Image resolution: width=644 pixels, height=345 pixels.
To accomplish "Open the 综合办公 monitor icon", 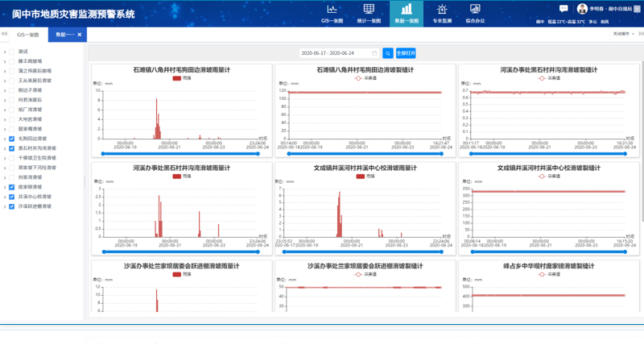I will [x=475, y=9].
